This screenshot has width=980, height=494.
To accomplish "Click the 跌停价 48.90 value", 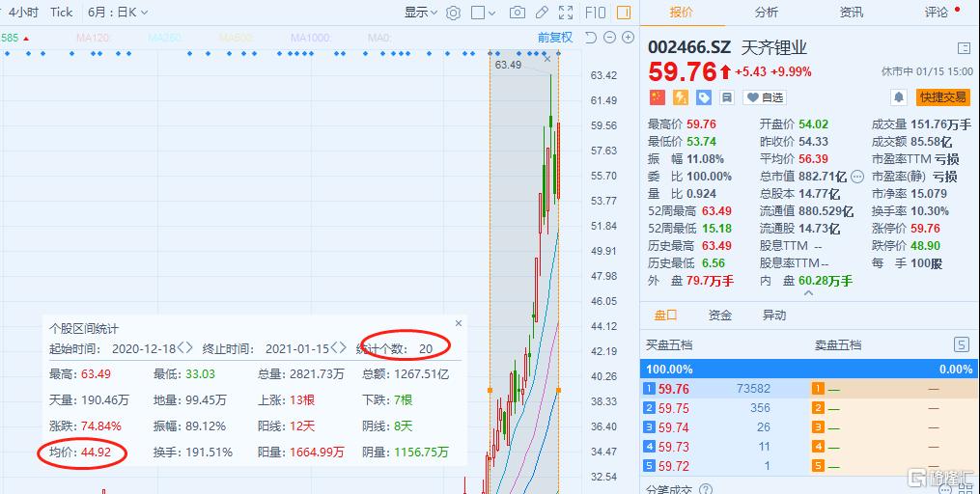I will click(925, 246).
